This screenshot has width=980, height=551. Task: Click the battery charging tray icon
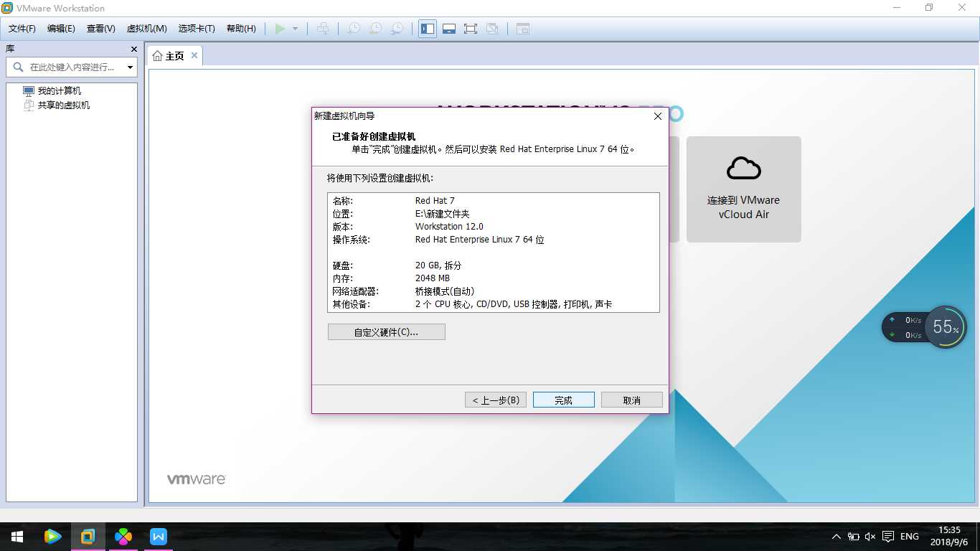tap(854, 537)
